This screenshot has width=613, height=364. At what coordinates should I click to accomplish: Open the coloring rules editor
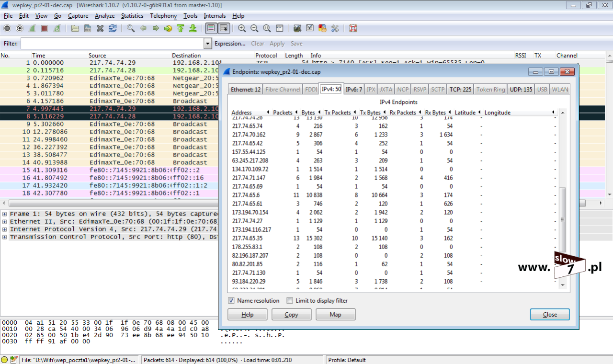click(322, 28)
